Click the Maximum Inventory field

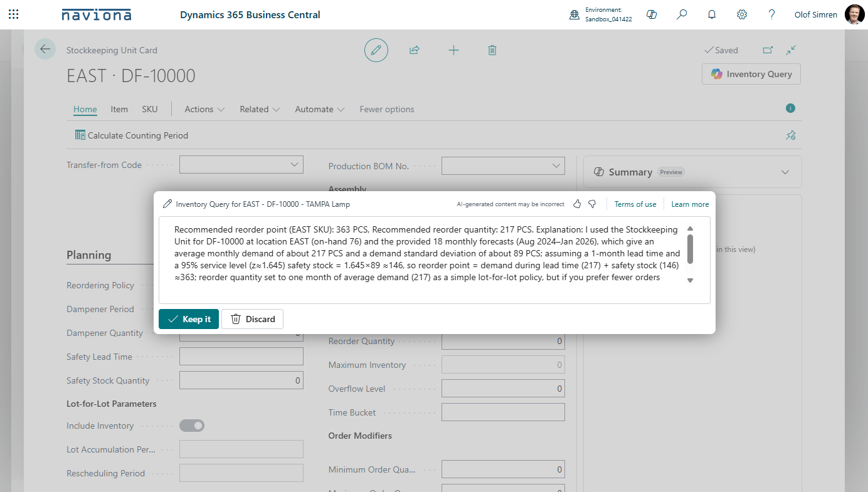click(x=503, y=365)
